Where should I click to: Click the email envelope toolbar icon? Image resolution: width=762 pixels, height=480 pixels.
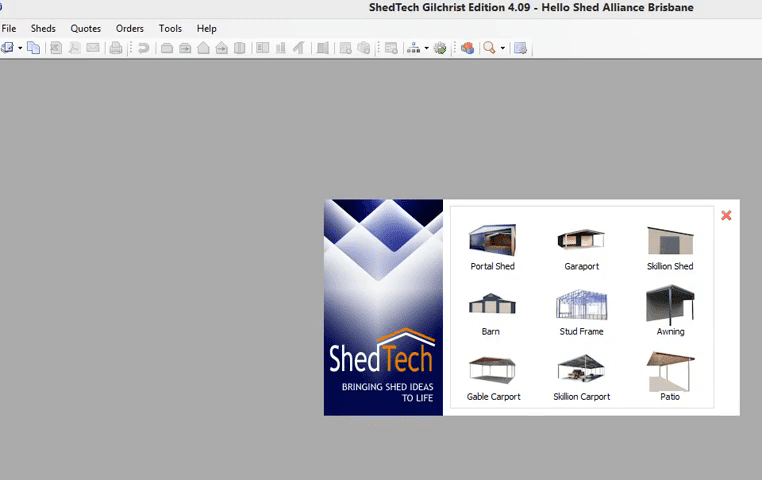[93, 48]
